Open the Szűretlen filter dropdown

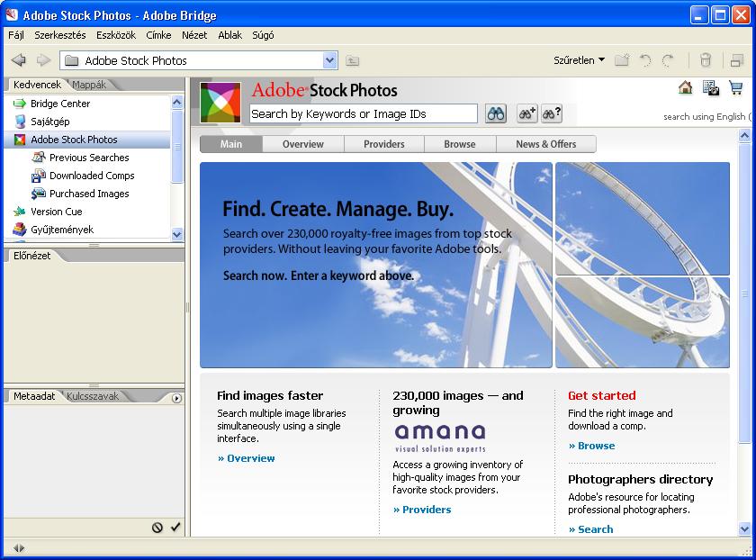[579, 60]
